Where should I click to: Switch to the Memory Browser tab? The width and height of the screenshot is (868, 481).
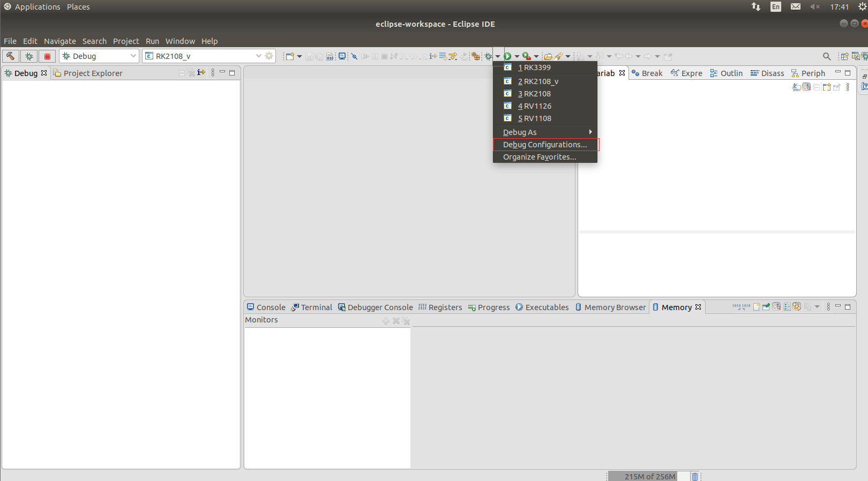click(610, 307)
